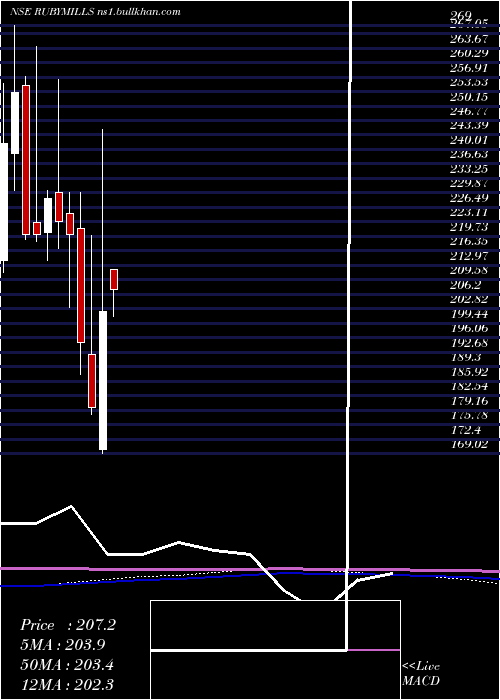Click the 206.2 price axis label

(464, 285)
